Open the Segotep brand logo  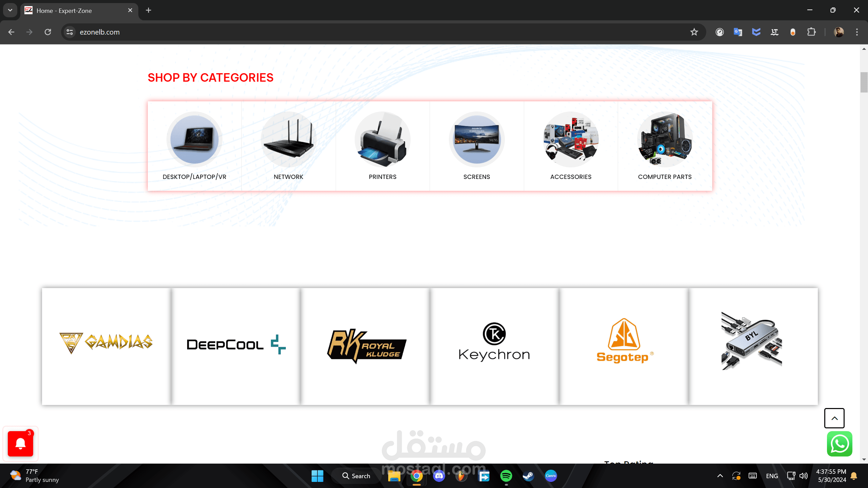[x=625, y=341]
